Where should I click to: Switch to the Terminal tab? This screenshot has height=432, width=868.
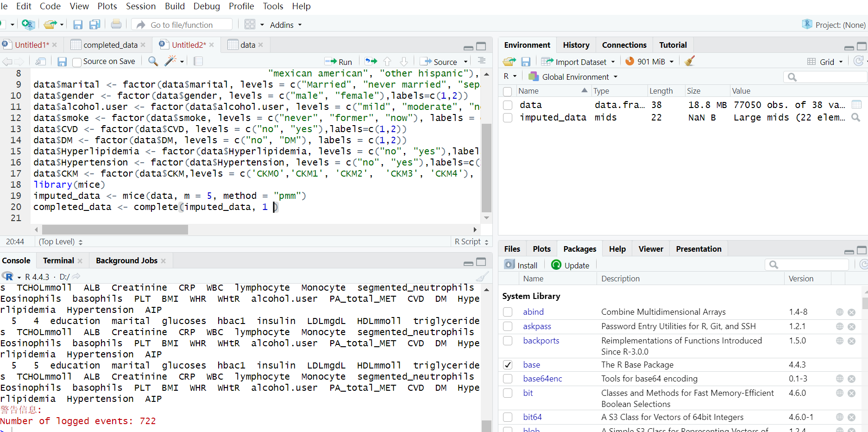tap(58, 260)
